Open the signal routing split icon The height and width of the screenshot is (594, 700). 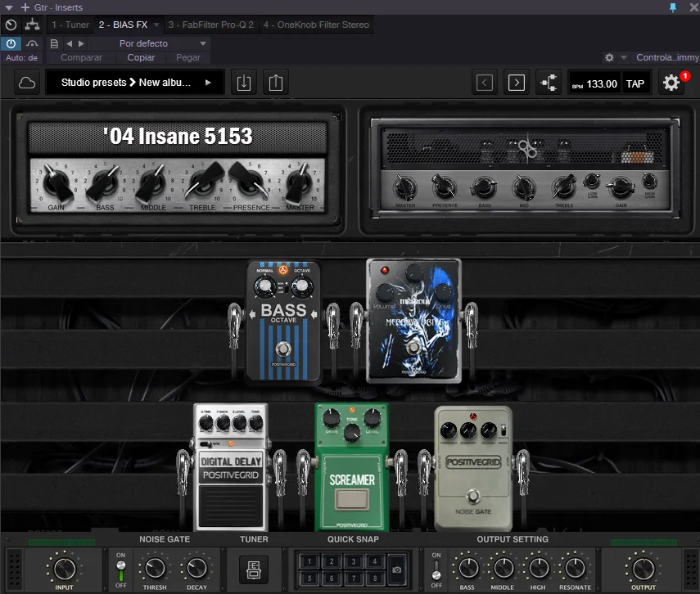coord(549,83)
